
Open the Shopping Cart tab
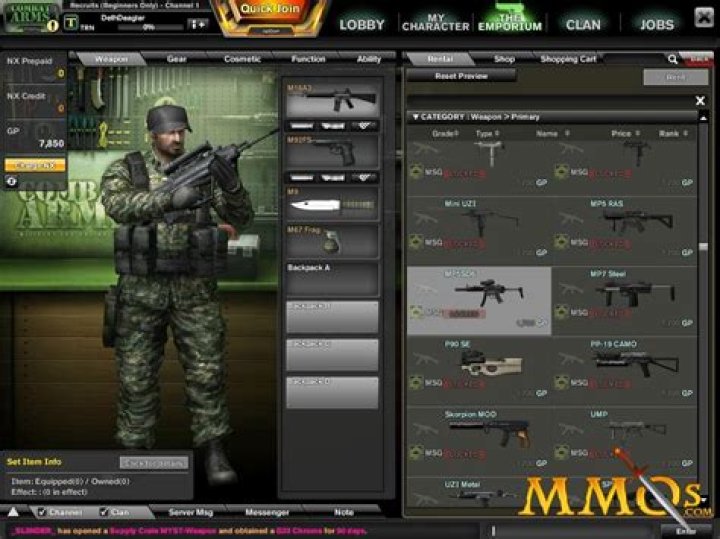(x=568, y=59)
